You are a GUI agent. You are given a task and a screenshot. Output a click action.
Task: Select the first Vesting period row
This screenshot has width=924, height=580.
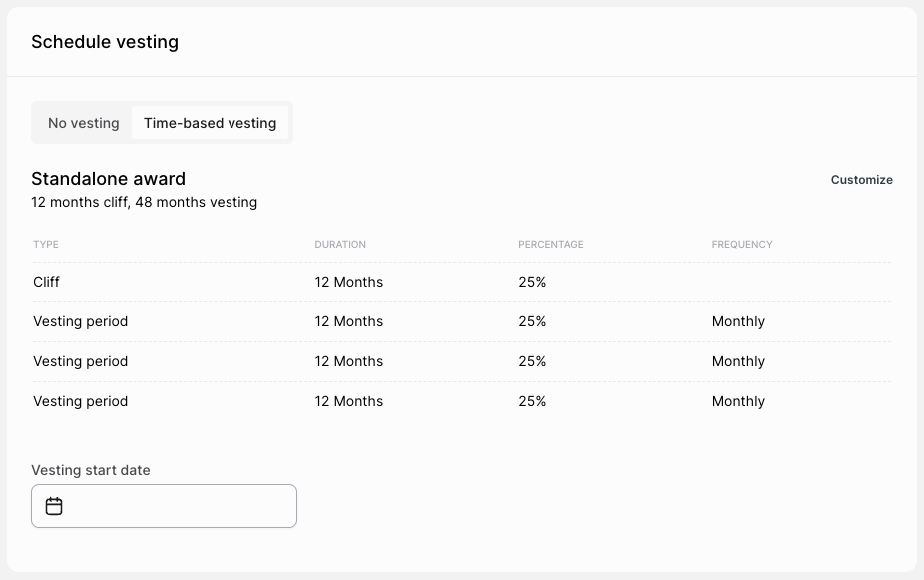pos(462,321)
